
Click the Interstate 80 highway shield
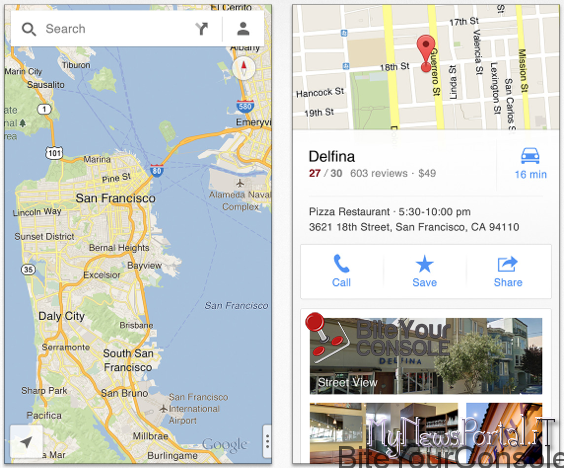click(157, 171)
